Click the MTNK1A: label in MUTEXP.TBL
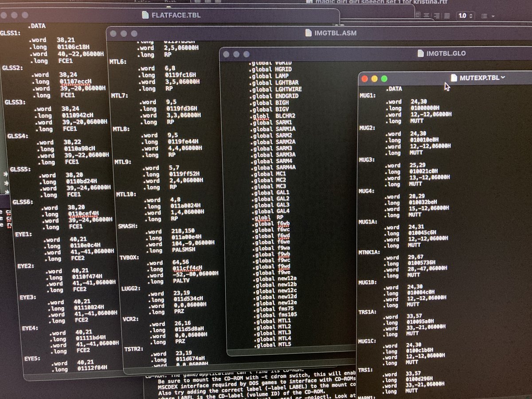 [370, 252]
